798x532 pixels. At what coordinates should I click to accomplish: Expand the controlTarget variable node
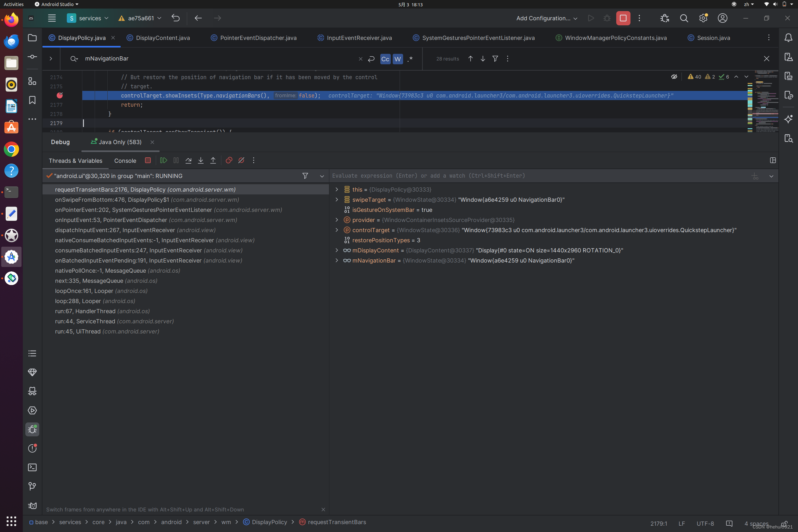pos(337,230)
